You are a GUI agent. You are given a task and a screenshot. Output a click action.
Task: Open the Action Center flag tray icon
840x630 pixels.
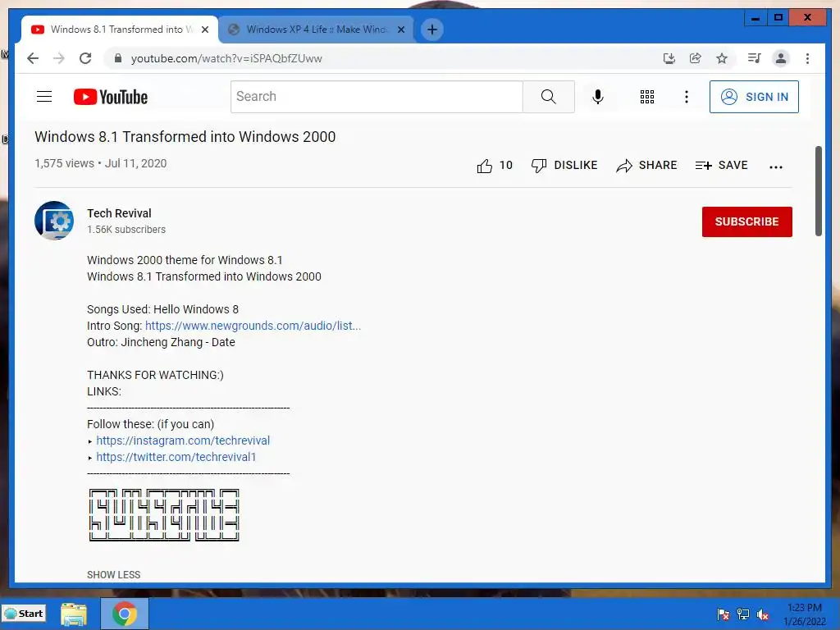click(x=723, y=614)
